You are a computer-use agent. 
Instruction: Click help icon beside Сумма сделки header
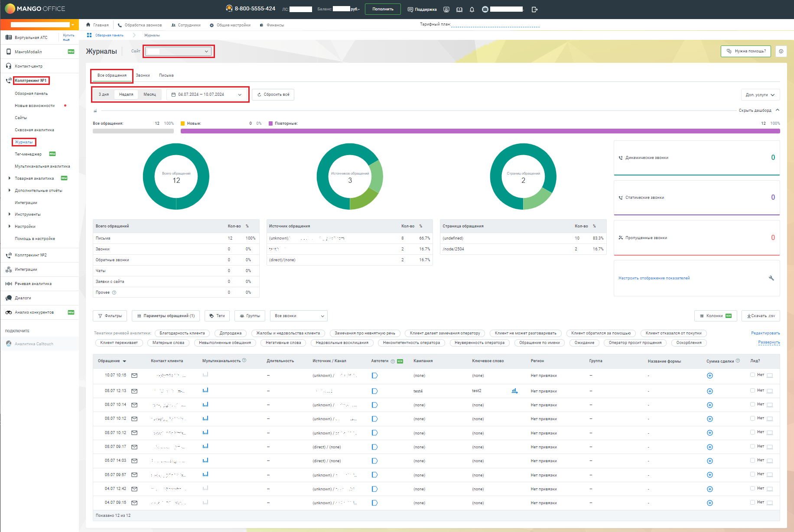738,360
